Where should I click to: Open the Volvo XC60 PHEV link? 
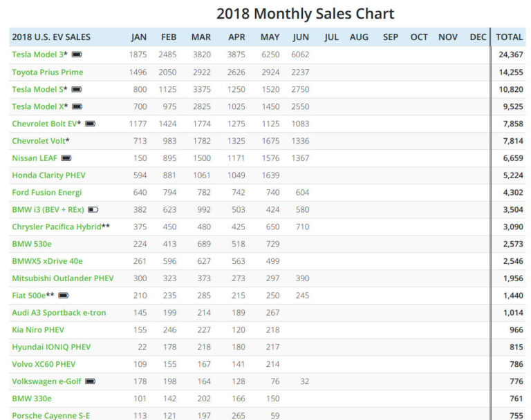pos(44,364)
